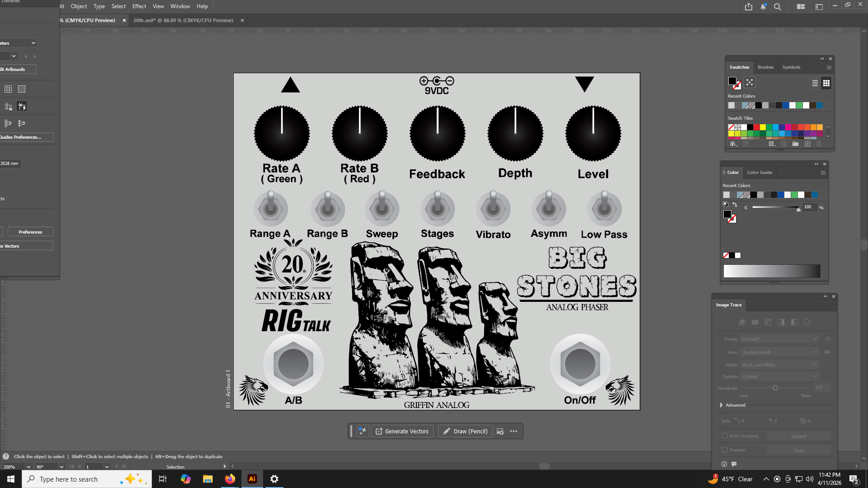Click the Generate Vectors button
The width and height of the screenshot is (868, 488).
402,431
